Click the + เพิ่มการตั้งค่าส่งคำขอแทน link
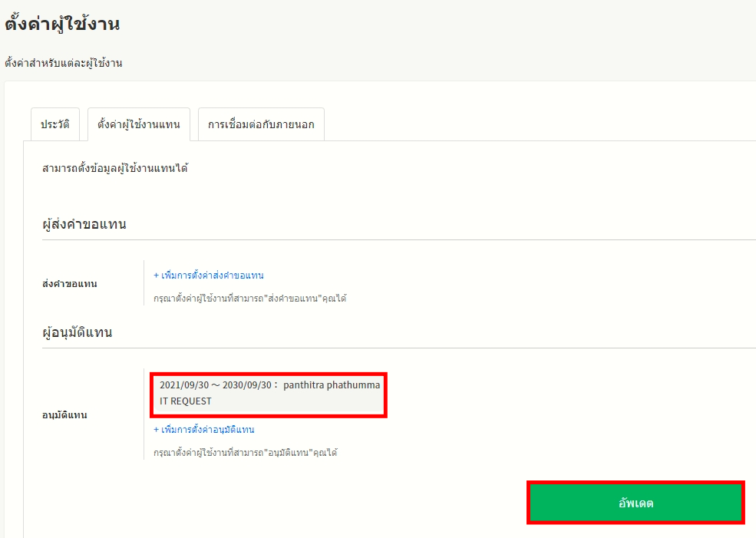This screenshot has height=538, width=756. point(209,276)
